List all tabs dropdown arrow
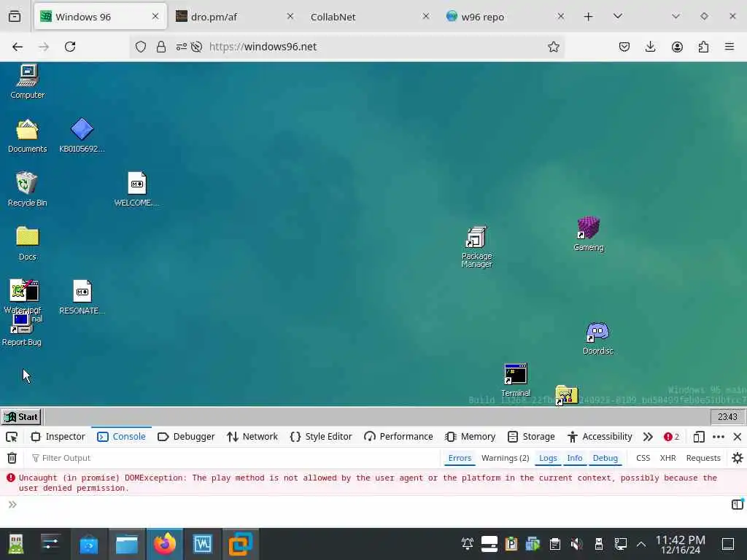Viewport: 747px width, 560px height. (x=618, y=17)
